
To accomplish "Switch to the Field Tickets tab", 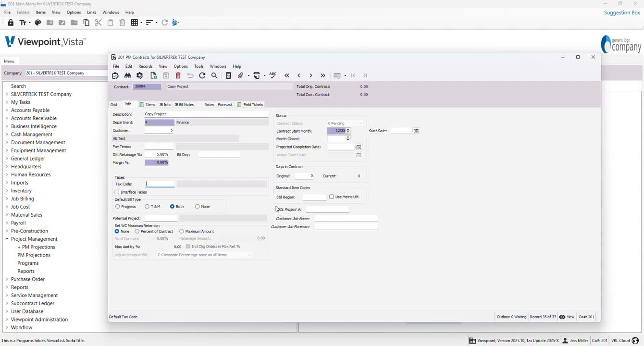I will (250, 104).
